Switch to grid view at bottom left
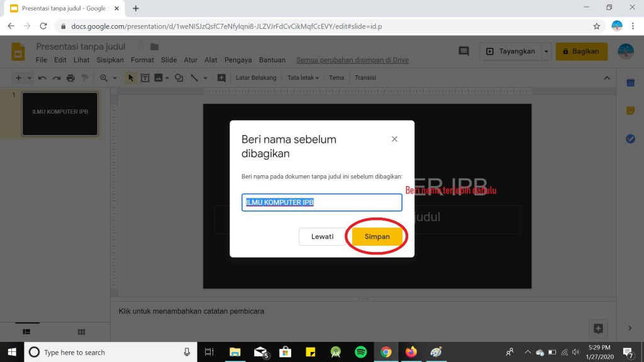This screenshot has width=644, height=362. 81,331
